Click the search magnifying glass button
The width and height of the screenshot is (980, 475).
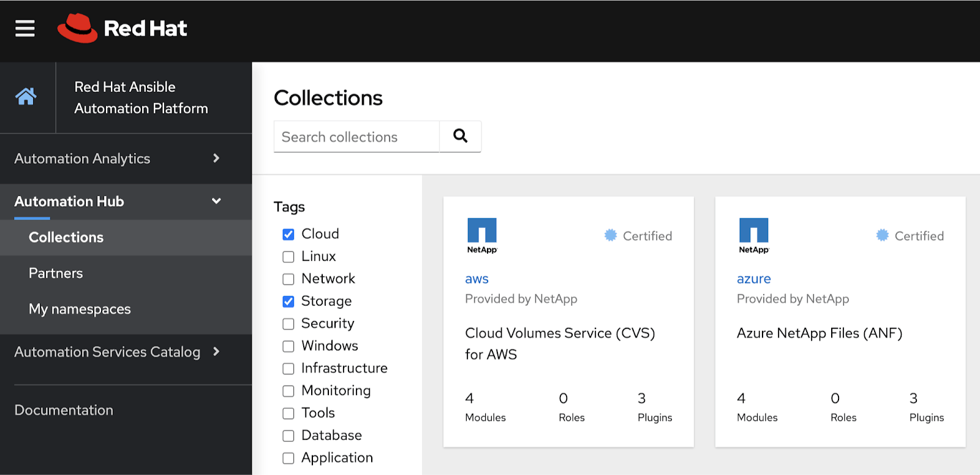[x=460, y=136]
